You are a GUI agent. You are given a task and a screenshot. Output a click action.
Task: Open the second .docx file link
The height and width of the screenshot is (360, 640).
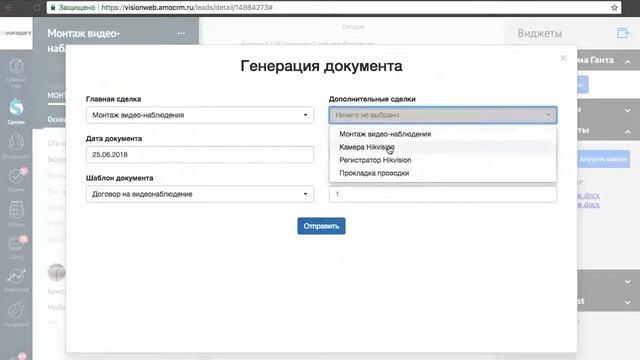click(x=588, y=204)
